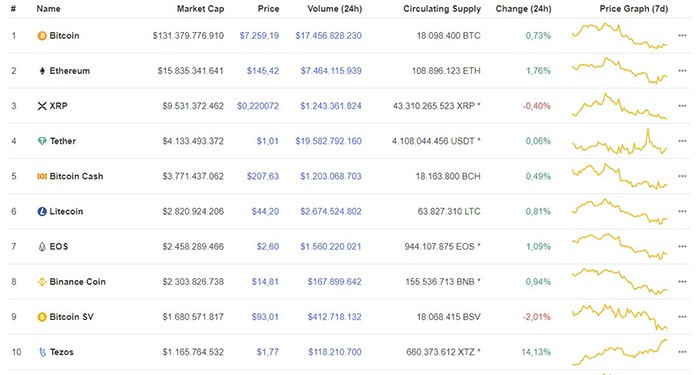Open the three-dot menu for Bitcoin row

pyautogui.click(x=682, y=36)
